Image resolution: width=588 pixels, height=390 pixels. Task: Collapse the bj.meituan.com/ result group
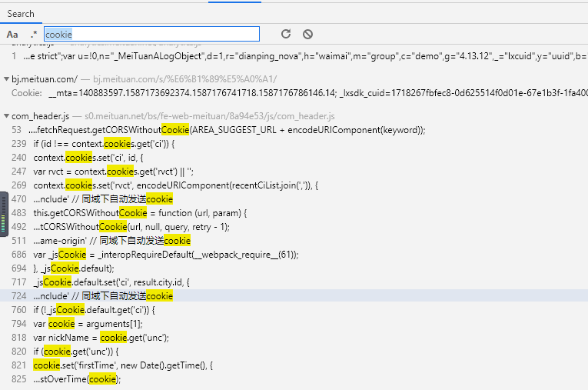coord(6,78)
